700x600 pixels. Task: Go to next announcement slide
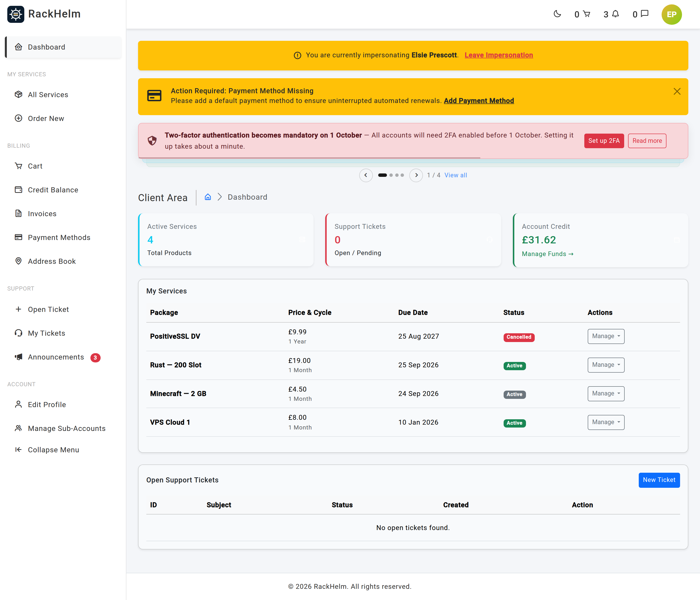416,175
